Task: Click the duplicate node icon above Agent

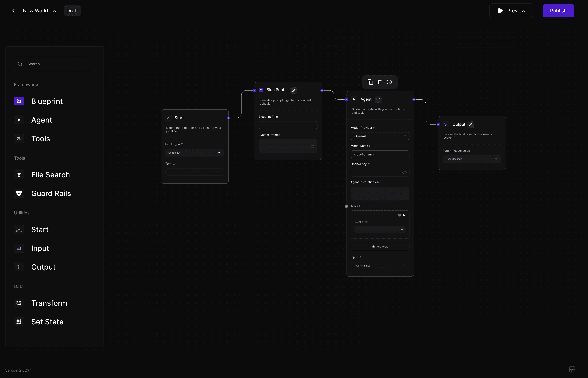Action: click(x=370, y=82)
